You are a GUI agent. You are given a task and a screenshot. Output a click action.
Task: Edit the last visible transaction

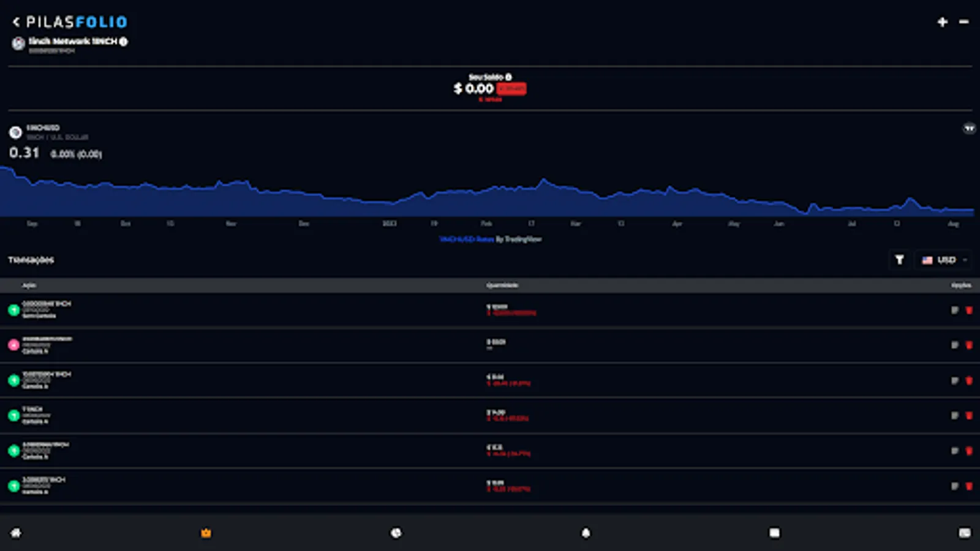(955, 486)
